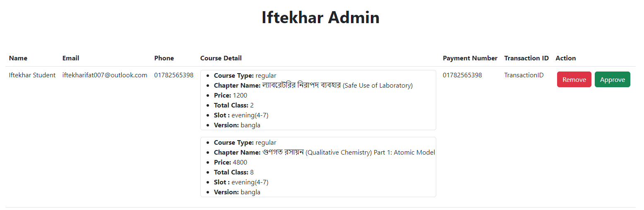
Task: Click the Price 1200 entry
Action: [231, 95]
